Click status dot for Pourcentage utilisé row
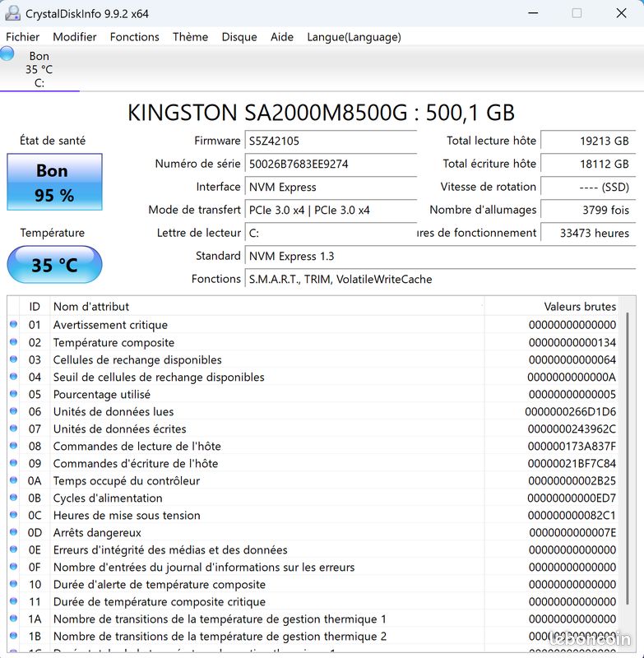Viewport: 644px width, 658px height. pos(13,394)
